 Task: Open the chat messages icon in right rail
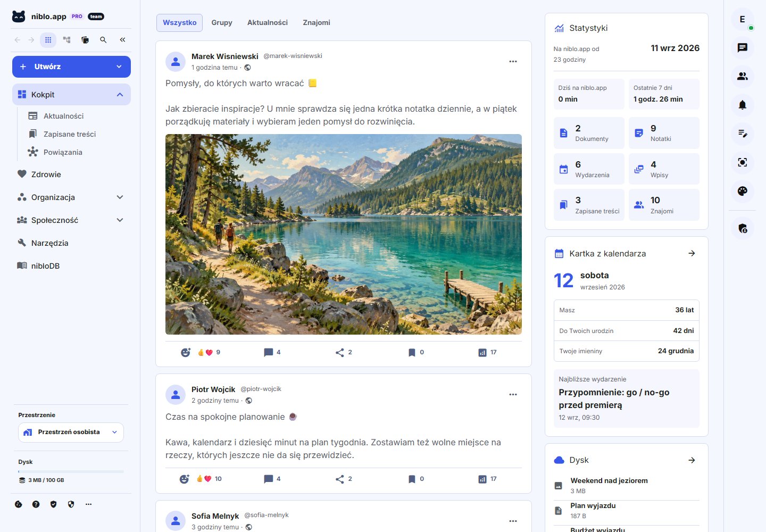pos(743,48)
